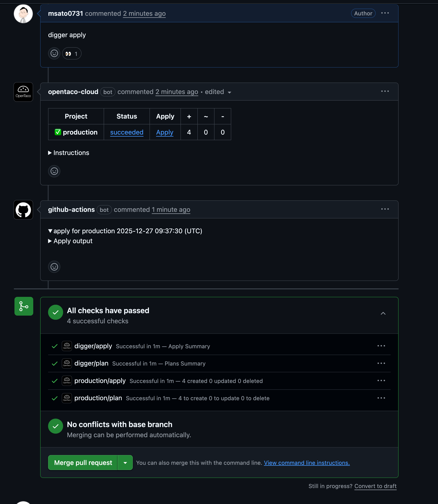438x504 pixels.
Task: Click the success checkmark beside production/plan
Action: (54, 398)
